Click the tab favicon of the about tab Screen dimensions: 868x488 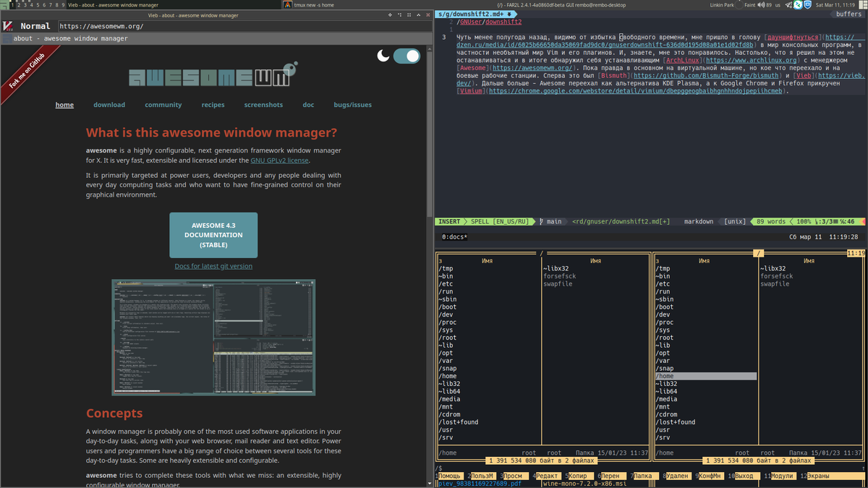point(7,38)
